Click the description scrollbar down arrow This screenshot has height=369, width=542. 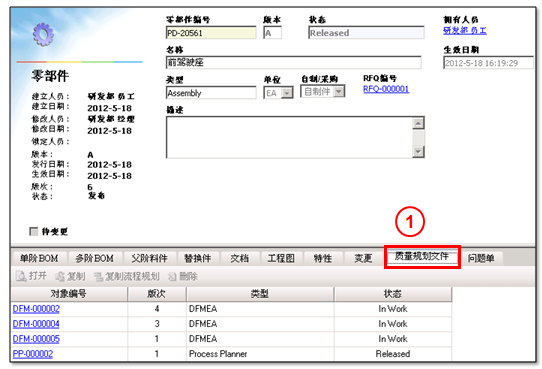[418, 151]
